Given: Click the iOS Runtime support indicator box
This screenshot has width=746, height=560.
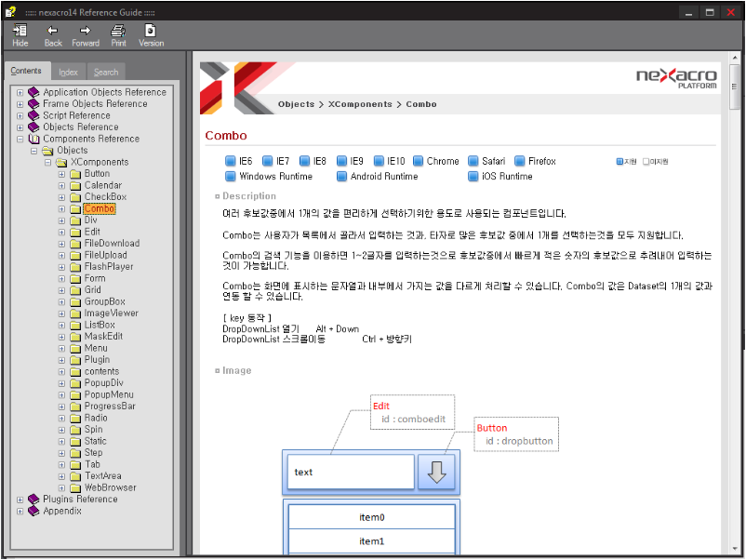Looking at the screenshot, I should click(473, 177).
